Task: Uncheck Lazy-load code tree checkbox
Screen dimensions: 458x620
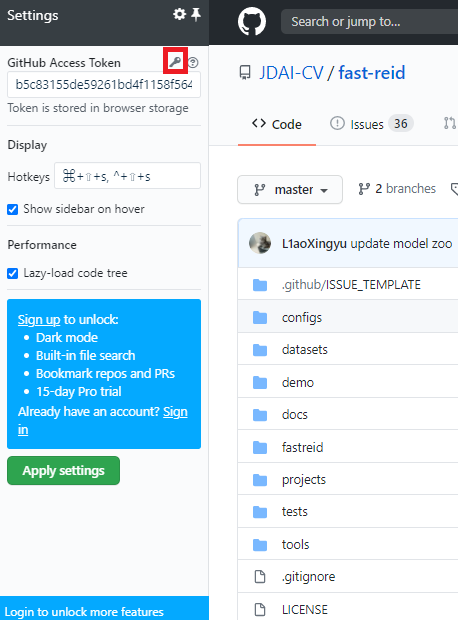Action: (x=13, y=273)
